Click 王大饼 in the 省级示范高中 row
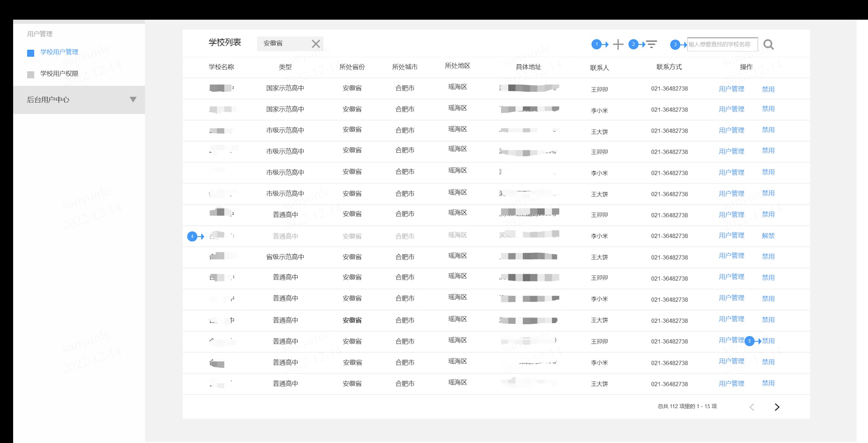868x443 pixels. tap(599, 257)
